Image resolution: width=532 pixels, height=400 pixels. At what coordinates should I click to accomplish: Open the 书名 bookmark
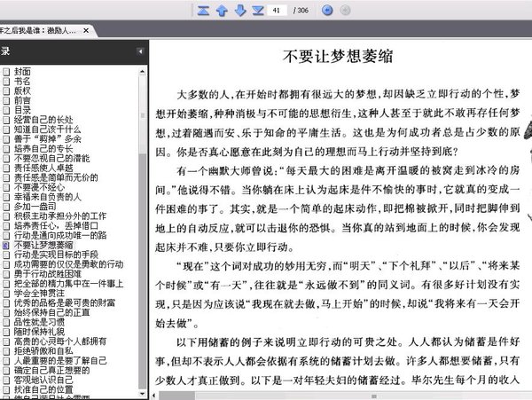pyautogui.click(x=22, y=81)
